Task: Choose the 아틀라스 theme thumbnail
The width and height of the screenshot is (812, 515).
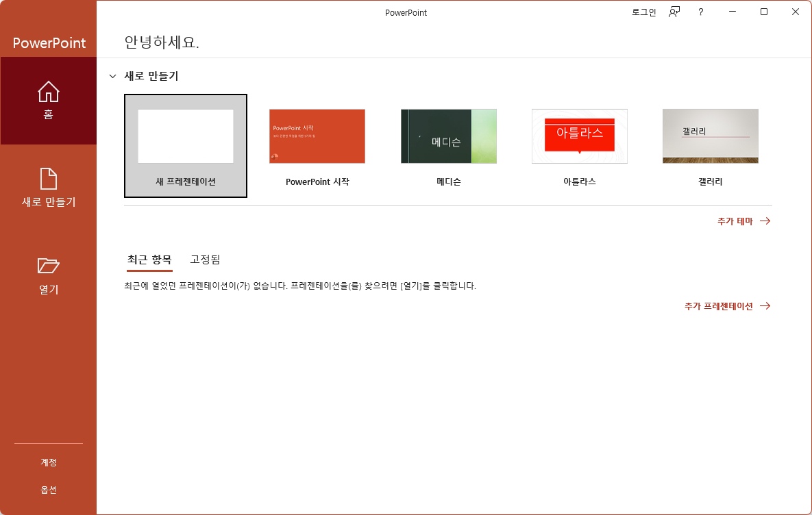Action: point(580,136)
